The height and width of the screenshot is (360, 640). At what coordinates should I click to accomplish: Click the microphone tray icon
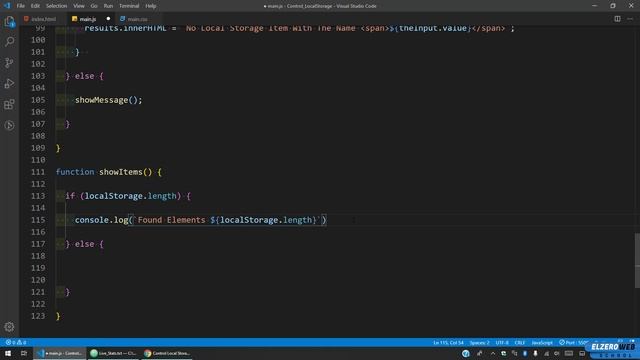535,353
